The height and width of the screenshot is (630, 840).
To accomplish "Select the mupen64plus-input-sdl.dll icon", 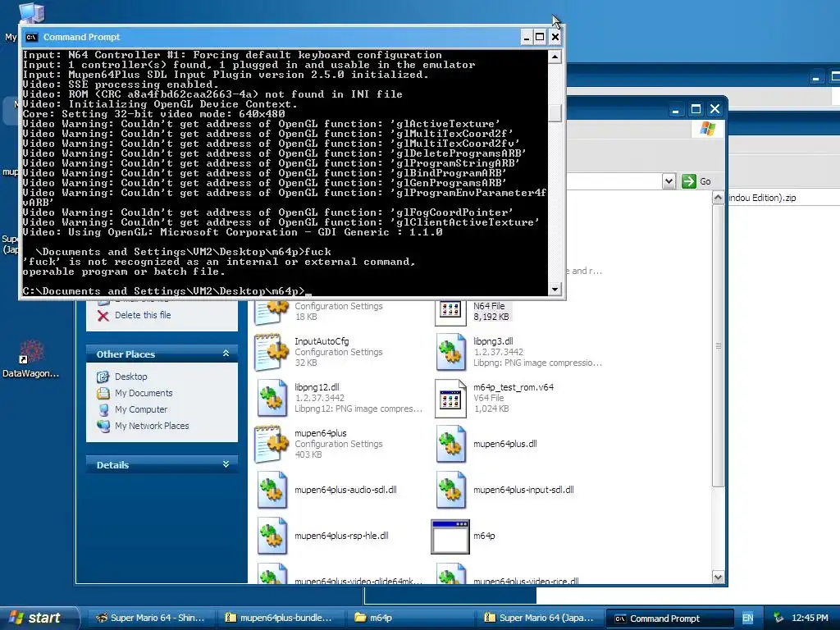I will point(450,490).
